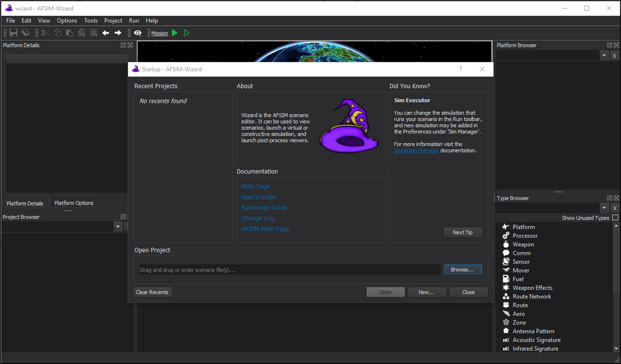This screenshot has height=364, width=621.
Task: Open the Platform Browser filter dropdown
Action: [604, 56]
